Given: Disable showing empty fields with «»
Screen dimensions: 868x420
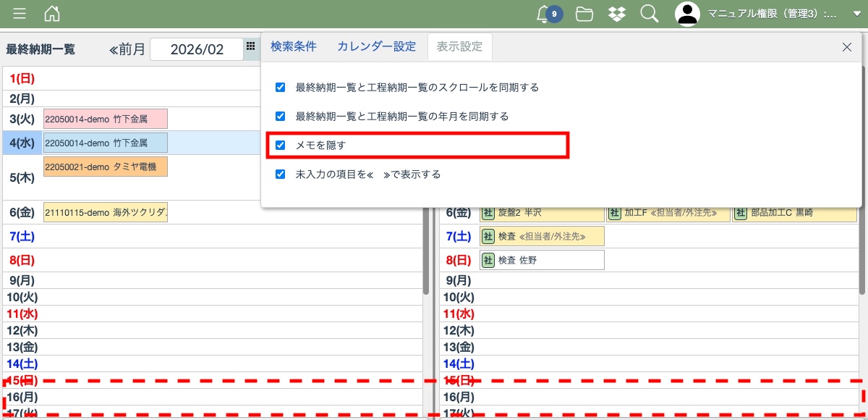Looking at the screenshot, I should click(281, 174).
